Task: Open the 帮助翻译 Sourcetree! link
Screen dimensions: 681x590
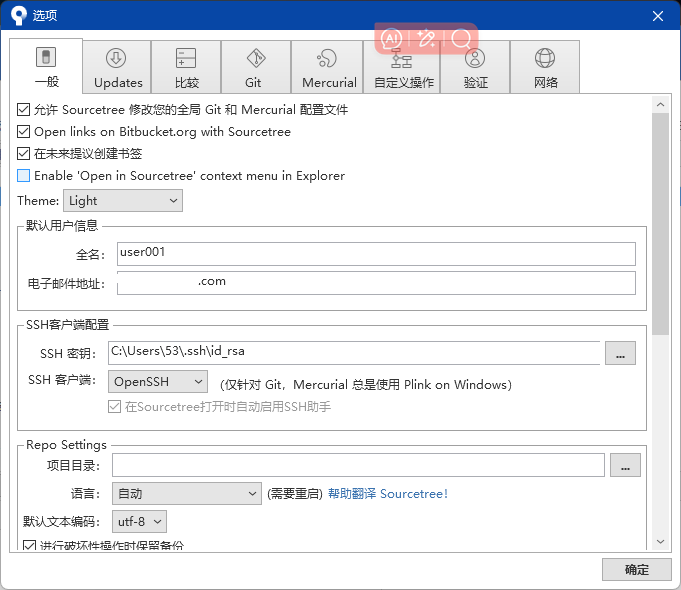Action: coord(387,494)
